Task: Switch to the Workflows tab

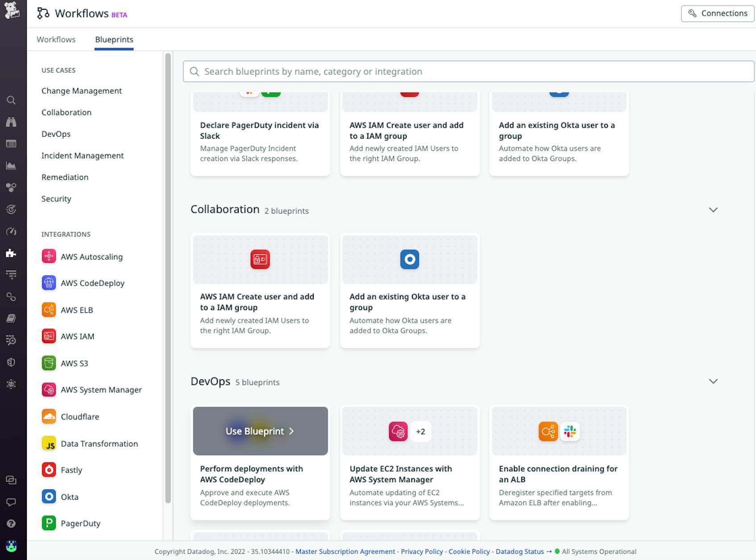Action: (x=56, y=39)
